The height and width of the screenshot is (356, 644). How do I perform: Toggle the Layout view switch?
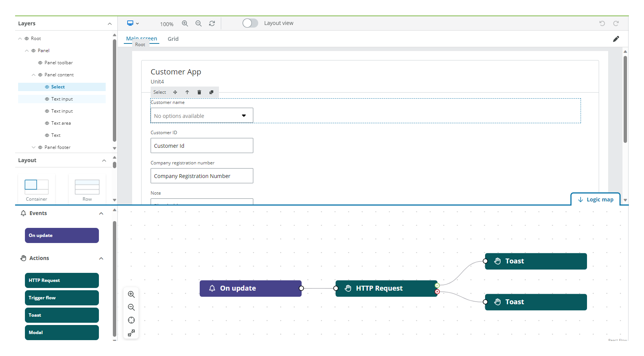pyautogui.click(x=250, y=23)
